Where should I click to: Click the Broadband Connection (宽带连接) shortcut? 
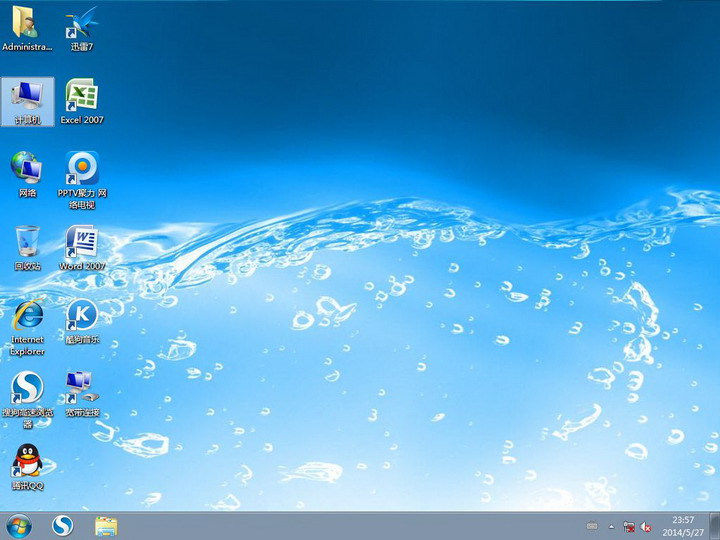81,385
